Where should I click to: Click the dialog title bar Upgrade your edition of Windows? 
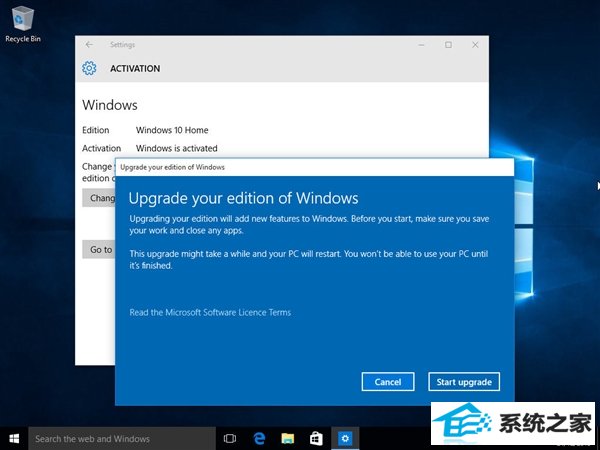pyautogui.click(x=315, y=167)
